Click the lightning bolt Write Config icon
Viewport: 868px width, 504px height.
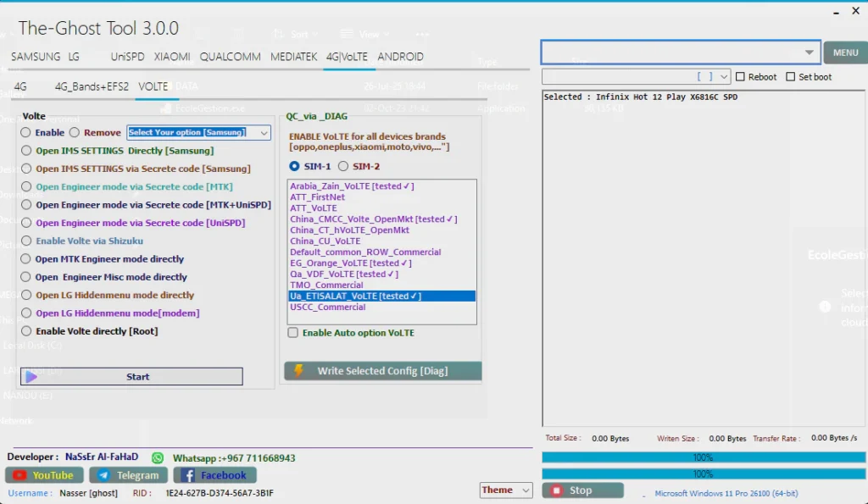[x=298, y=371]
